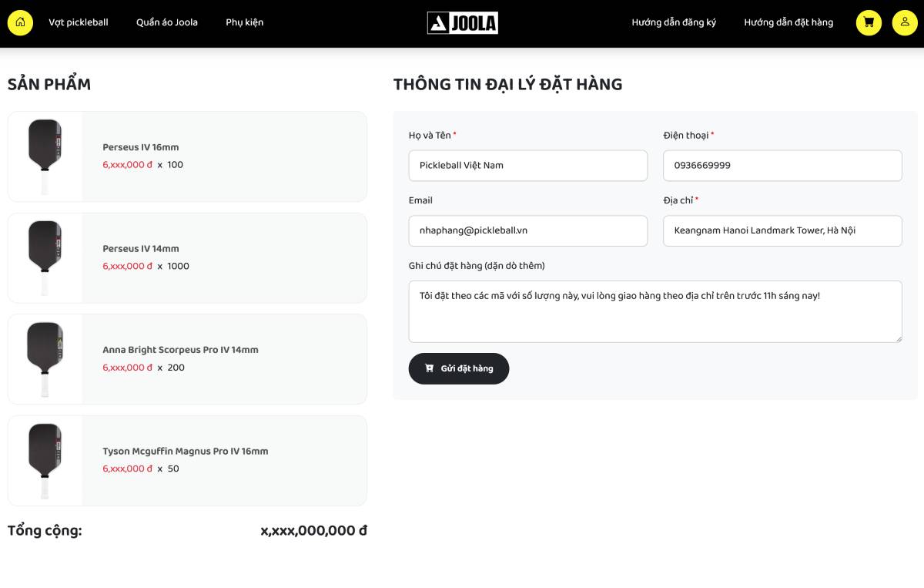Open Hướng dẫn đăng ký link
924x588 pixels.
[674, 22]
